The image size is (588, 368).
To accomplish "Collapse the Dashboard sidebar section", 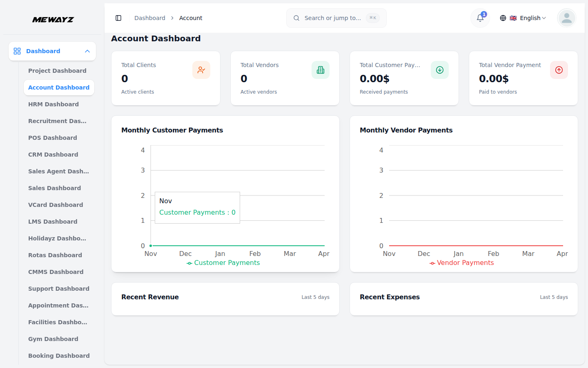I will pyautogui.click(x=52, y=51).
